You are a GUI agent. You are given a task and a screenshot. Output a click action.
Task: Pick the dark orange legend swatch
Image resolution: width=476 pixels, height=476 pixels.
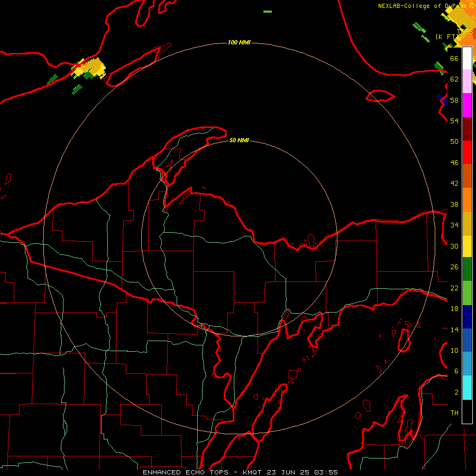point(467,176)
